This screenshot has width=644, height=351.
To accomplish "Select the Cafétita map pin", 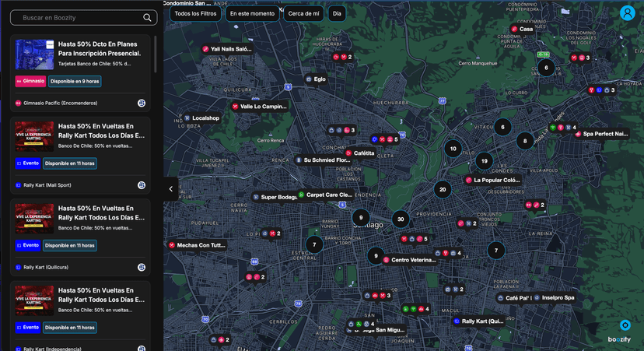I will tap(348, 153).
